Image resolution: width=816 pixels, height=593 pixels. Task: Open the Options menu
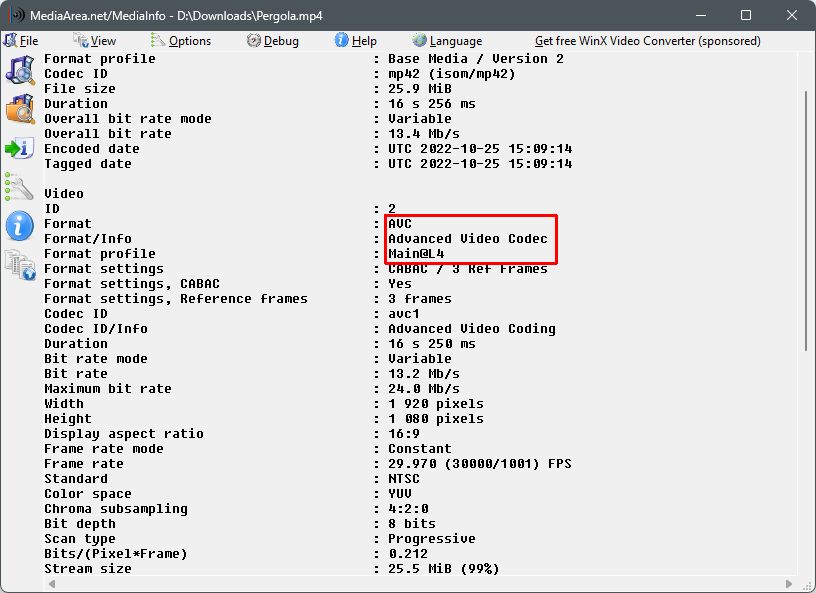point(181,41)
